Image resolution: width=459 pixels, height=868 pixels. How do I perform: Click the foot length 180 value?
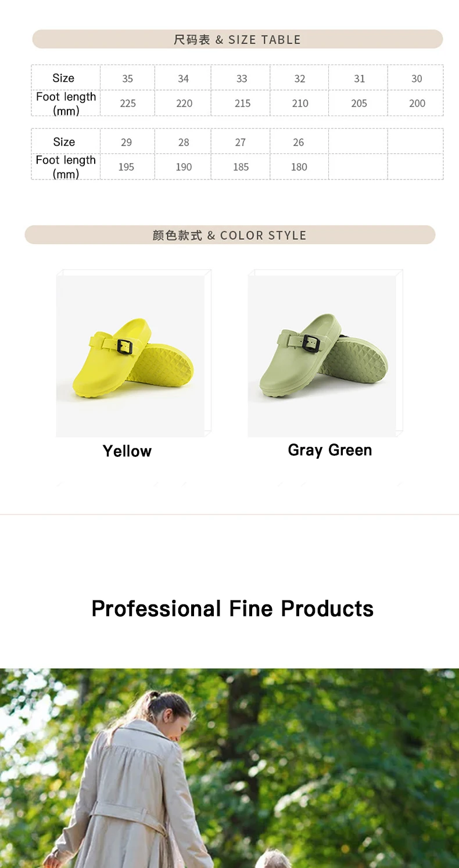point(299,167)
